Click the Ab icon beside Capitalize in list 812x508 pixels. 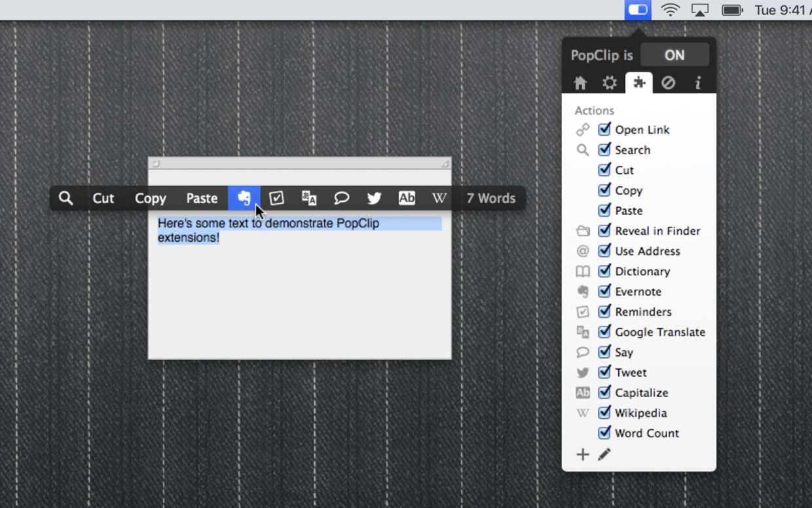coord(583,393)
